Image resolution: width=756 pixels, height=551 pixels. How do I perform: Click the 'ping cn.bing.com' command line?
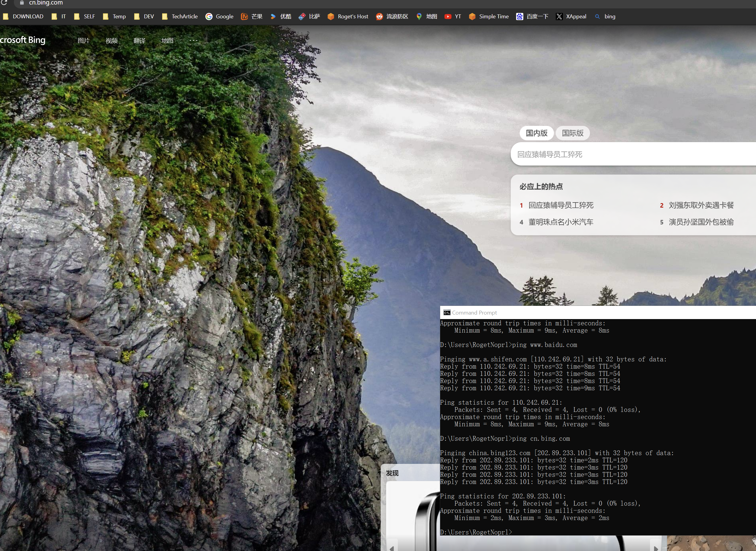point(505,439)
